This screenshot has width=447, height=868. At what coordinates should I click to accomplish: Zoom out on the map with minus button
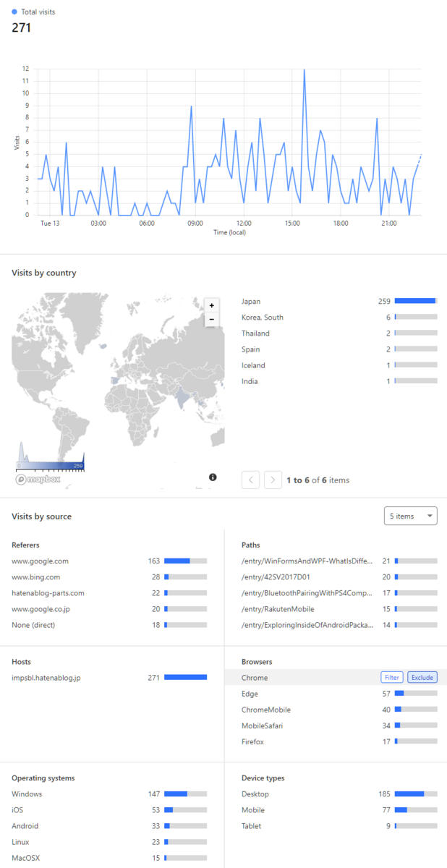click(211, 319)
